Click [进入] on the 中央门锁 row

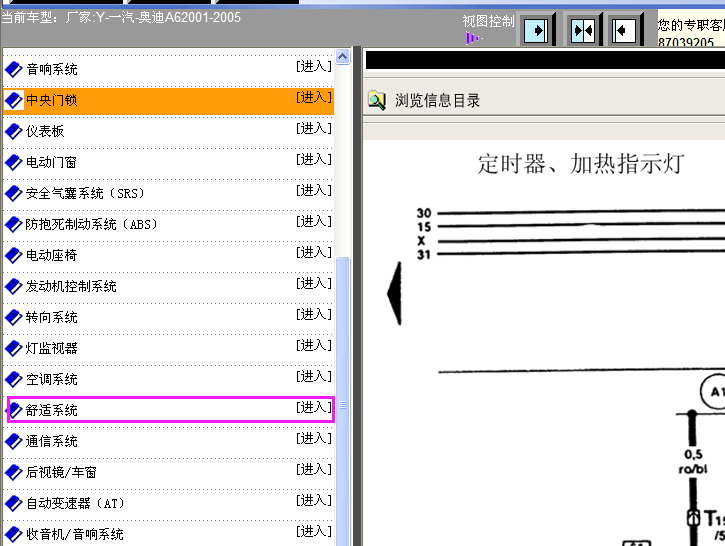(314, 98)
